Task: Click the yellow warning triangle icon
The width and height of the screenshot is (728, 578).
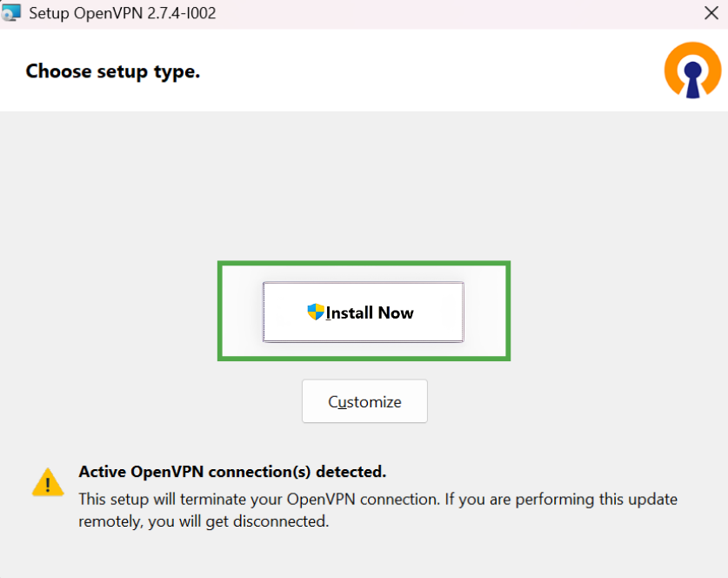Action: 48,483
